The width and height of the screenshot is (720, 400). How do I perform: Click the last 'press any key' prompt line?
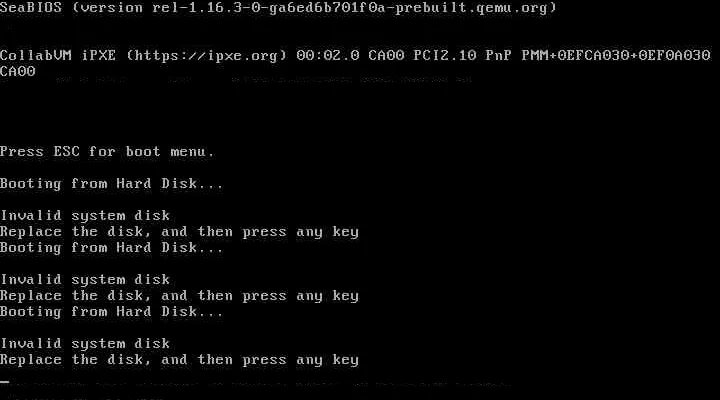click(x=179, y=360)
